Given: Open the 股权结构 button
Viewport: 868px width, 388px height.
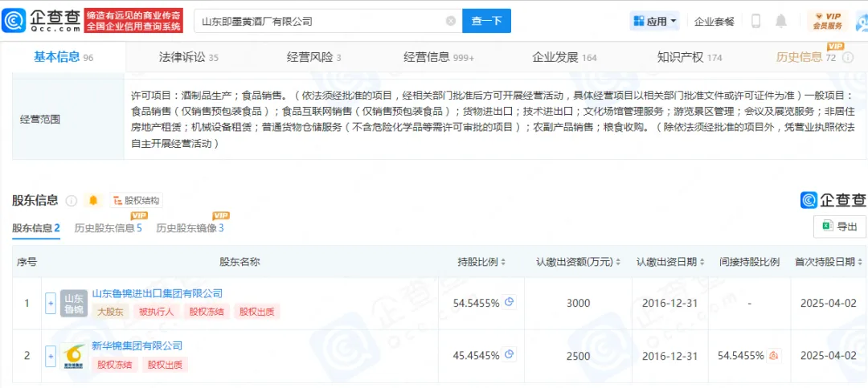Looking at the screenshot, I should coord(136,200).
